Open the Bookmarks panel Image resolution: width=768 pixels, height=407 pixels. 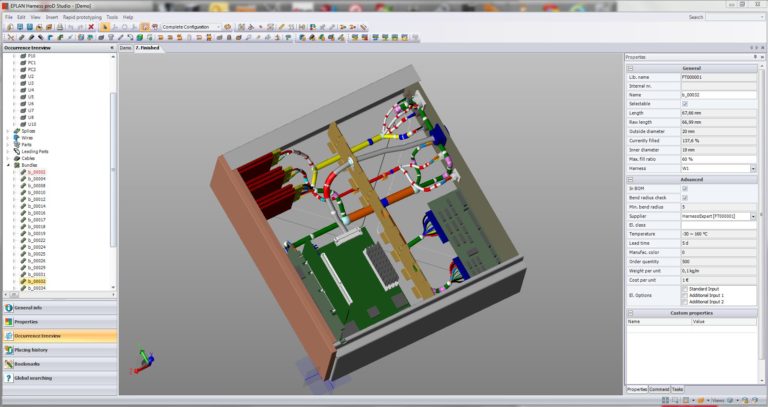tap(60, 364)
